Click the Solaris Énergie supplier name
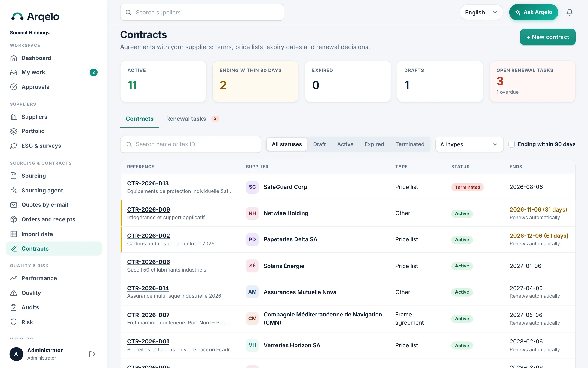This screenshot has width=588, height=368. [x=284, y=266]
